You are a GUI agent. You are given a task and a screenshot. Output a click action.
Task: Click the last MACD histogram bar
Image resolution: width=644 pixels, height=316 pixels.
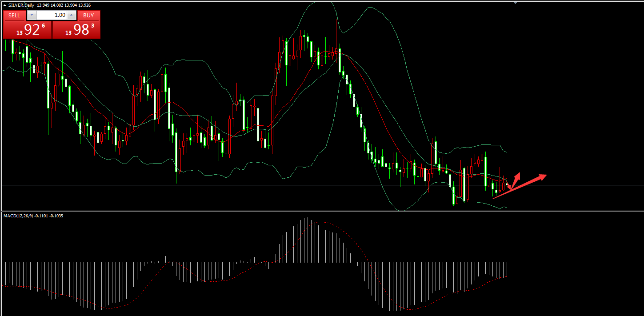click(x=507, y=269)
